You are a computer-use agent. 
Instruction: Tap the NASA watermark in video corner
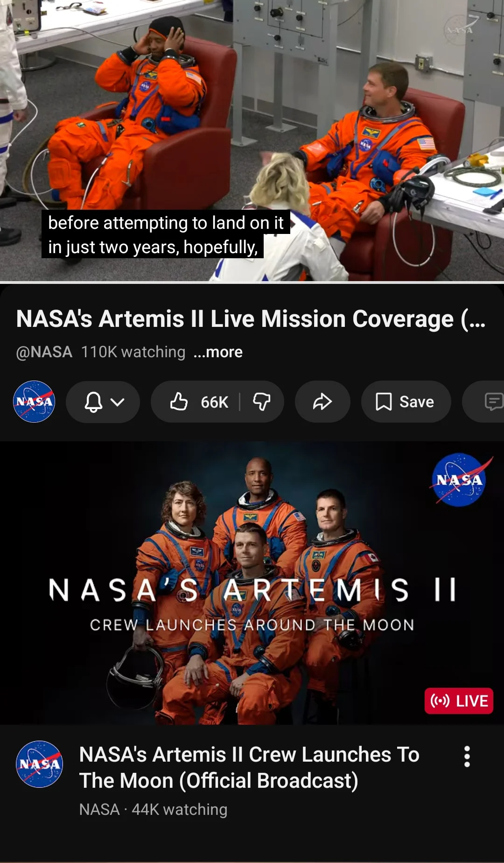461,29
